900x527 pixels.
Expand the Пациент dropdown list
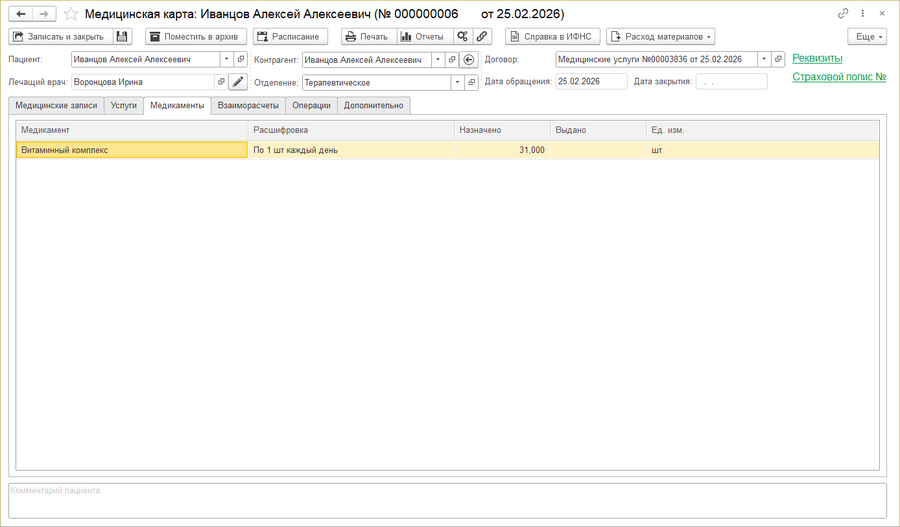[x=227, y=59]
